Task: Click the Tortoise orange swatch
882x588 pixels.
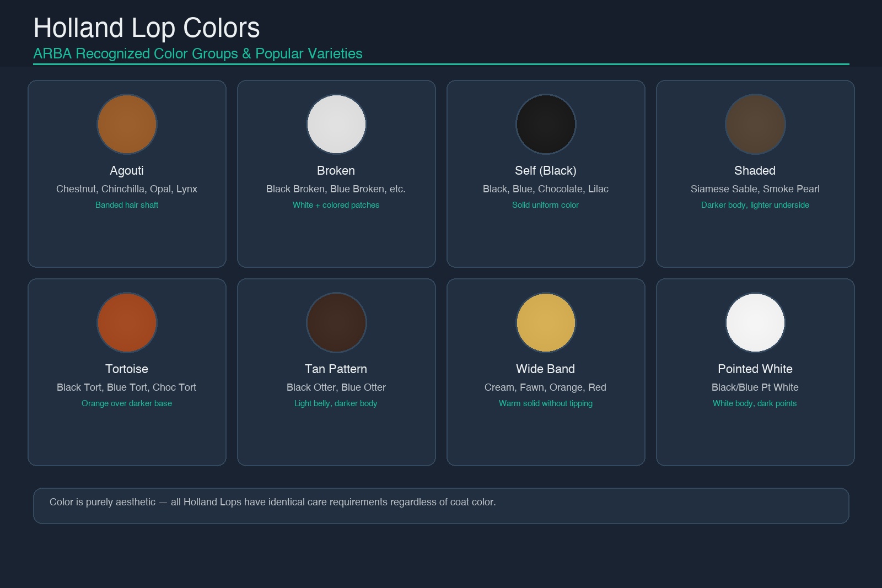Action: coord(127,322)
